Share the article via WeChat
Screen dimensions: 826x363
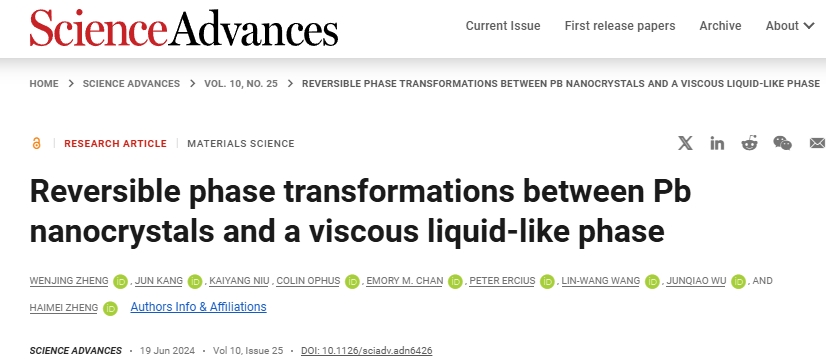point(782,143)
